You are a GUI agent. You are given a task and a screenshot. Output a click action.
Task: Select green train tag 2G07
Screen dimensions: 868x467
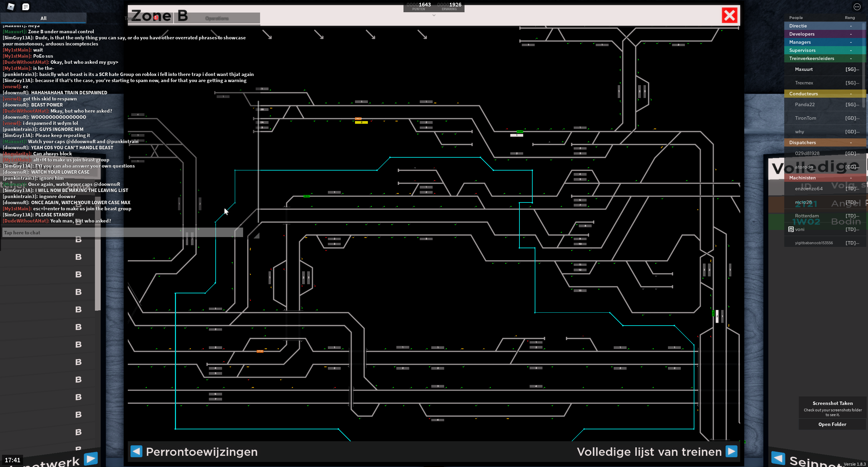519,132
